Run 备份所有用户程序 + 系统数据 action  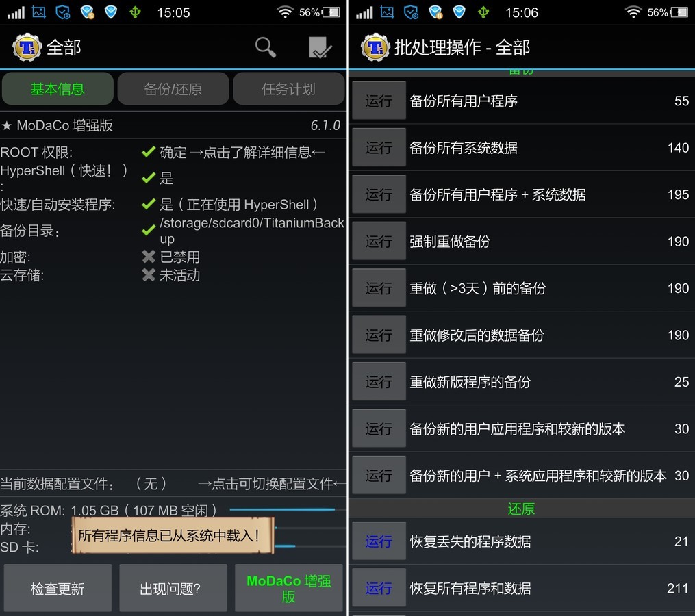pos(379,194)
